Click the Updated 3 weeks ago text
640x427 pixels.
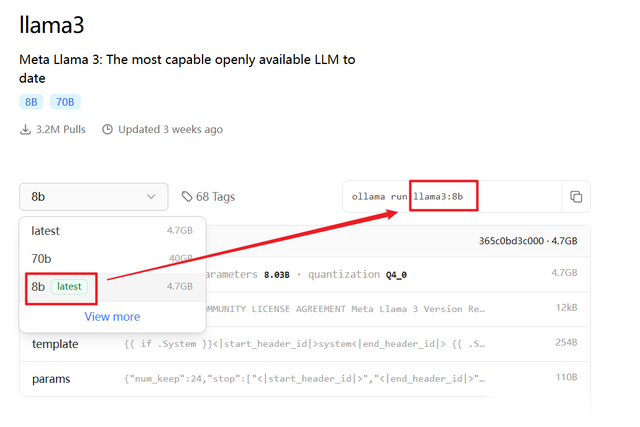tap(170, 129)
